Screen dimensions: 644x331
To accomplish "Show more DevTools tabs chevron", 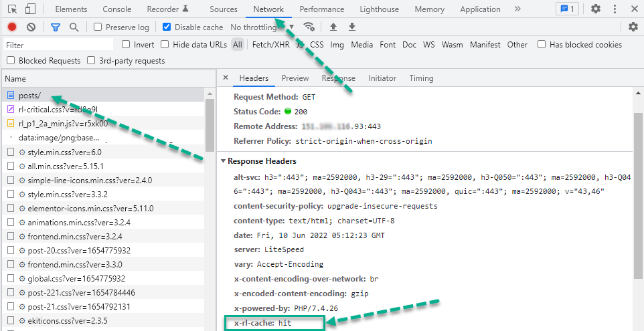I will (x=517, y=9).
